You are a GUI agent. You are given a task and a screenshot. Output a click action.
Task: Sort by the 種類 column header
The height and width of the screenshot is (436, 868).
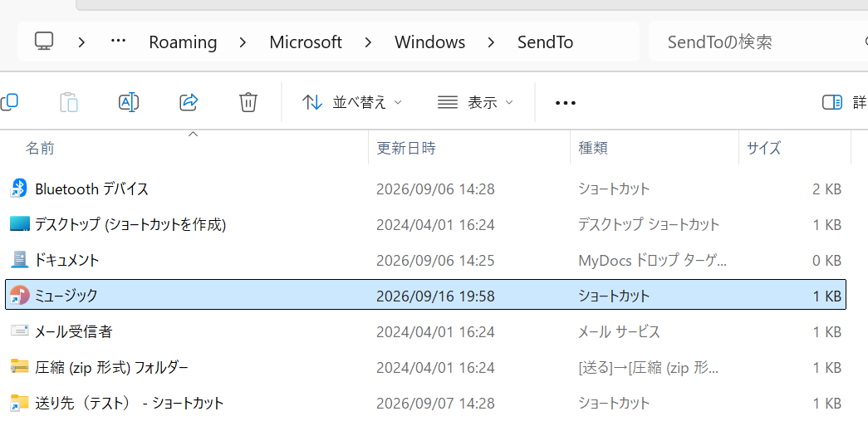click(593, 148)
